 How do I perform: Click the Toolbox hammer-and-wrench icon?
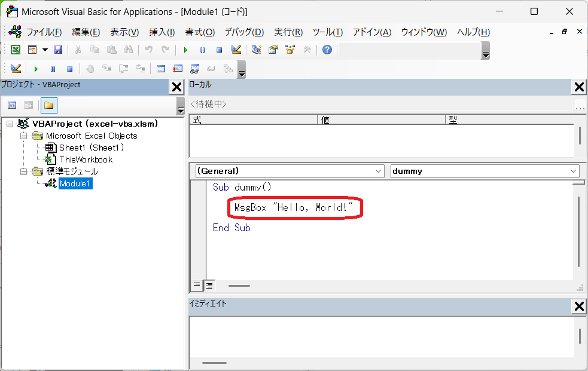[x=307, y=50]
